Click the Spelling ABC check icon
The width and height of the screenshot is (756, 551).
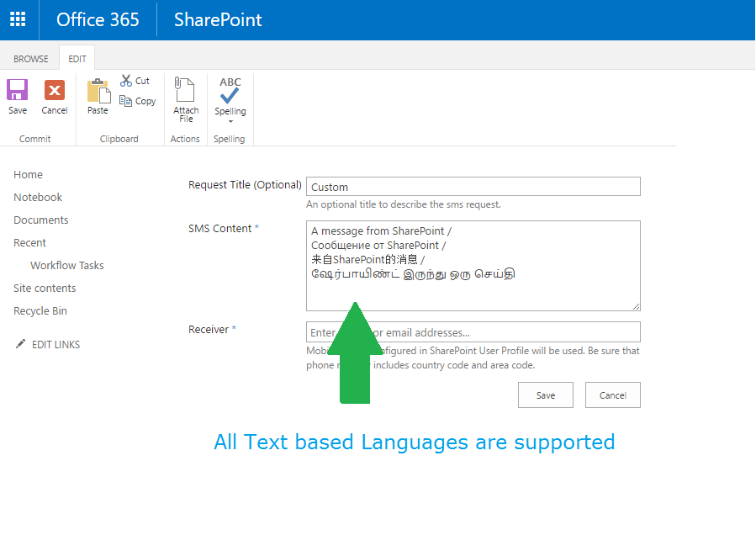pos(230,90)
